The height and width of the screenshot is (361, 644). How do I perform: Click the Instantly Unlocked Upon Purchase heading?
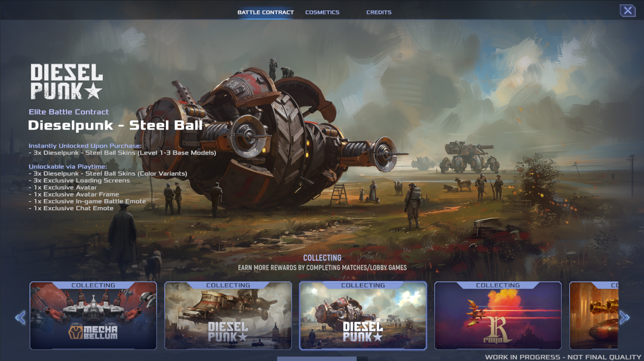pyautogui.click(x=85, y=146)
